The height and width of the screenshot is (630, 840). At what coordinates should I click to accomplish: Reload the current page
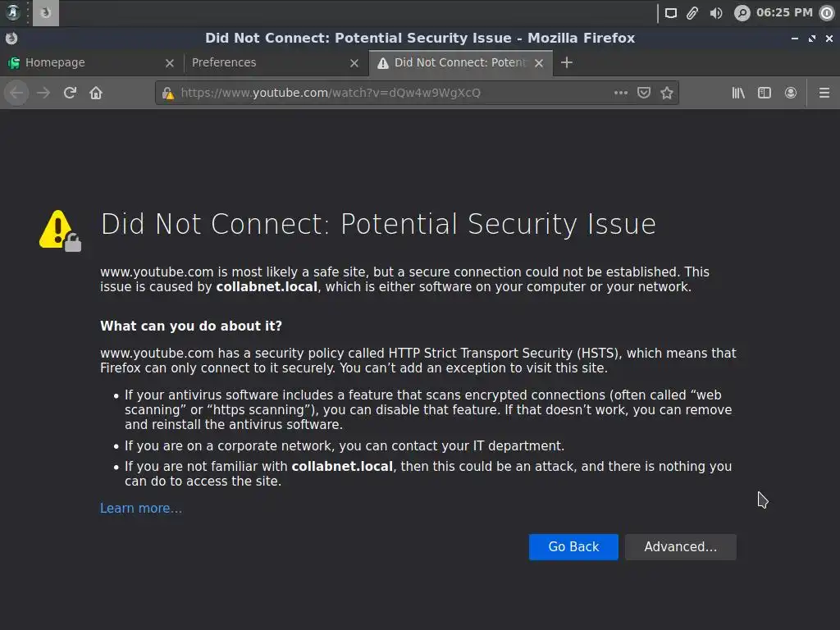pyautogui.click(x=70, y=93)
